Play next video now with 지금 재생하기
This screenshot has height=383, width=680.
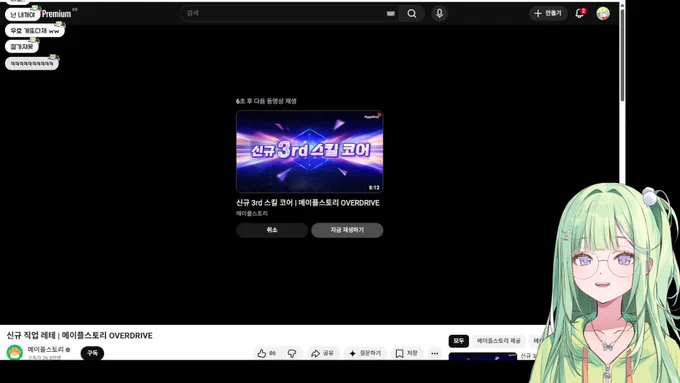(x=347, y=230)
